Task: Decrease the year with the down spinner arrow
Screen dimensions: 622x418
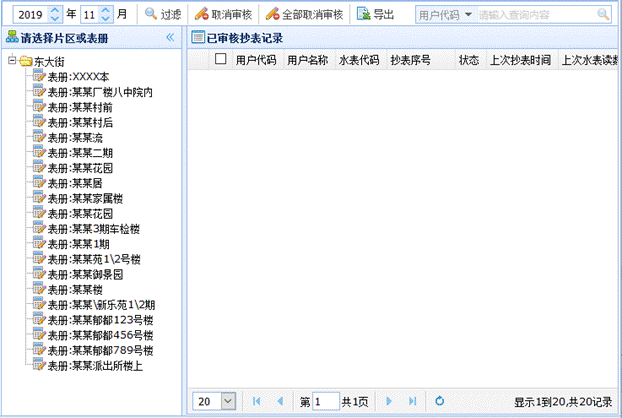Action: click(x=55, y=18)
